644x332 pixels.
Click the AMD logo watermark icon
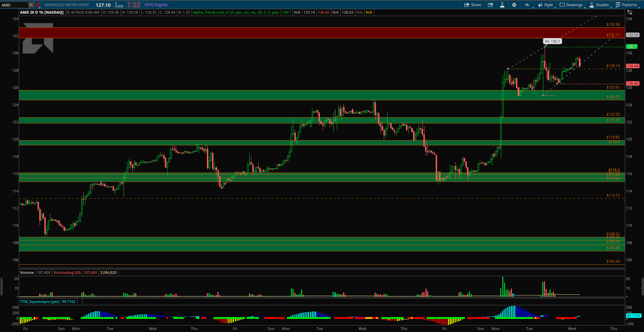[38, 38]
